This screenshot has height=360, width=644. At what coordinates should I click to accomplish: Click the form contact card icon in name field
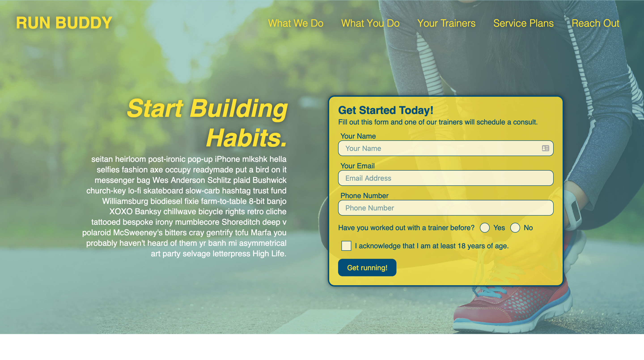tap(545, 148)
